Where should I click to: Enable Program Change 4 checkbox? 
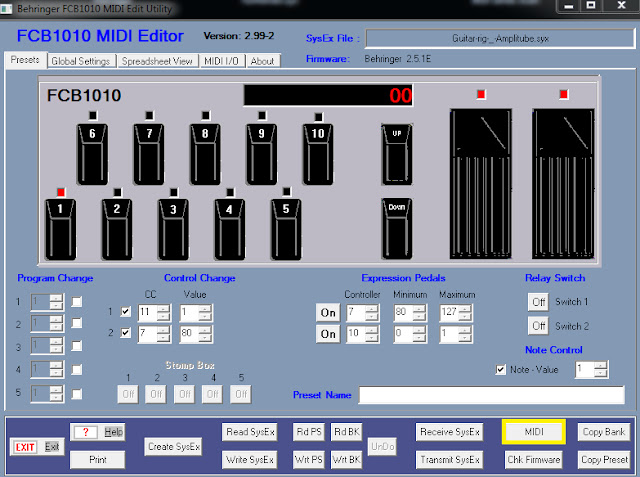(x=76, y=370)
